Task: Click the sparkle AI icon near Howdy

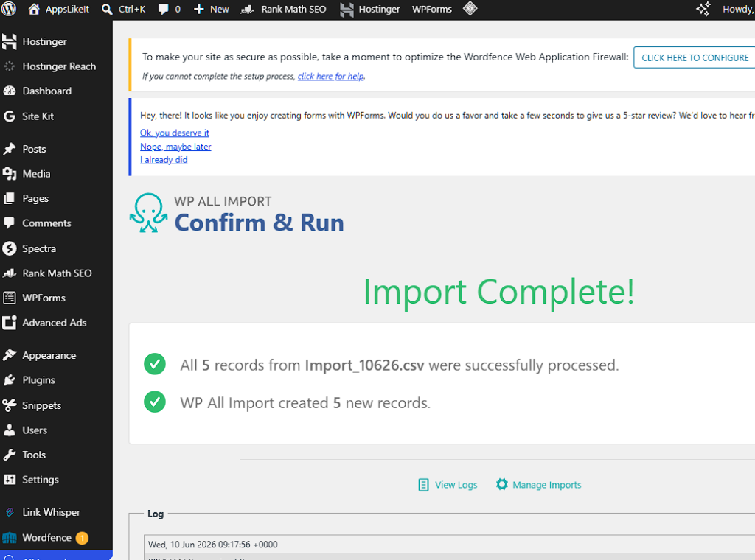Action: 703,9
